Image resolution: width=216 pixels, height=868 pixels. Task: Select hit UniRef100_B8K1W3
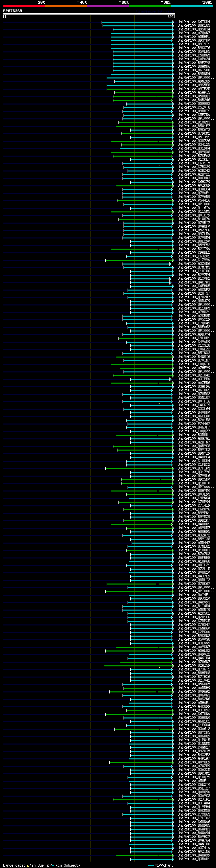[194, 26]
